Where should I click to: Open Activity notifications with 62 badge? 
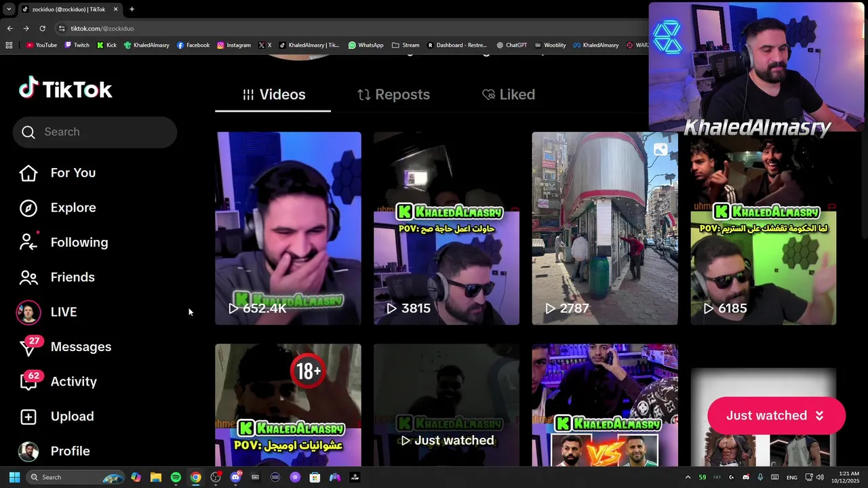coord(58,381)
